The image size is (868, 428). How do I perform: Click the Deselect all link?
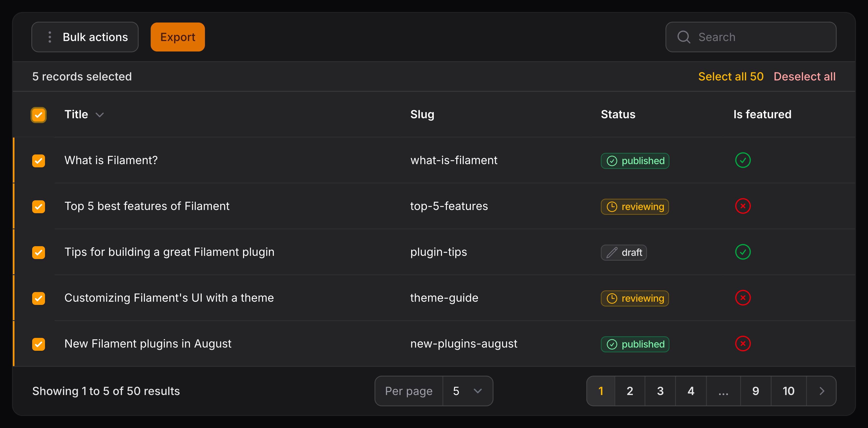[804, 76]
